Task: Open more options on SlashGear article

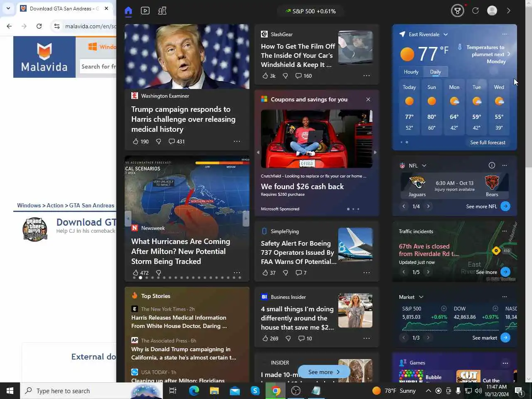Action: pyautogui.click(x=367, y=76)
